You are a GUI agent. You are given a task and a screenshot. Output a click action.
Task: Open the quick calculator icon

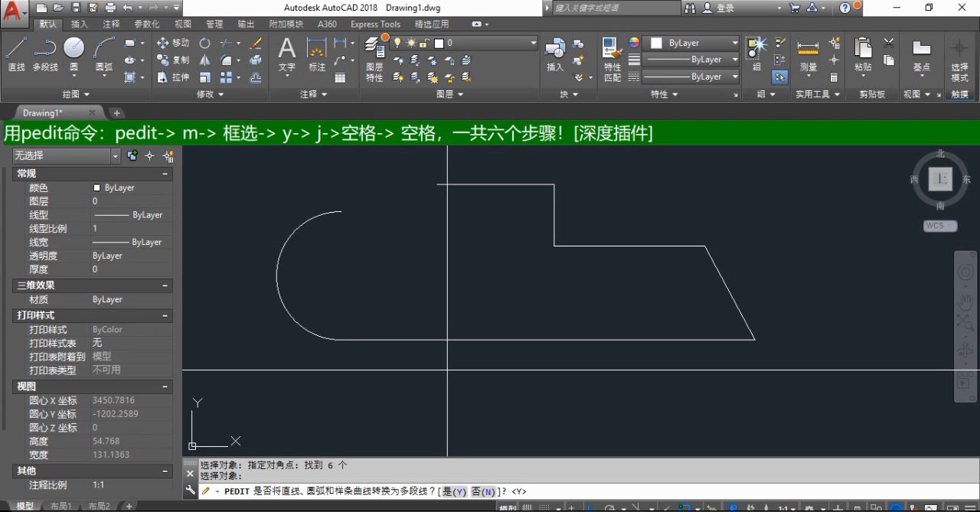coord(834,77)
